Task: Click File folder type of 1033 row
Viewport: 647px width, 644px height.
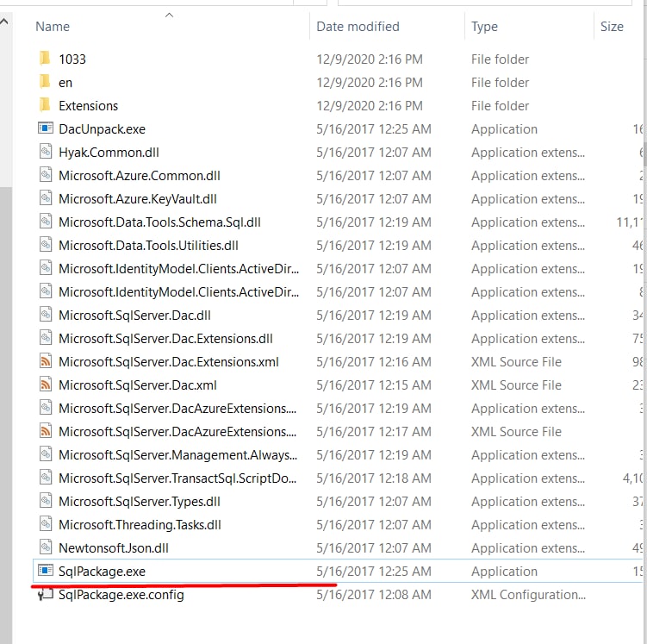Action: click(500, 59)
